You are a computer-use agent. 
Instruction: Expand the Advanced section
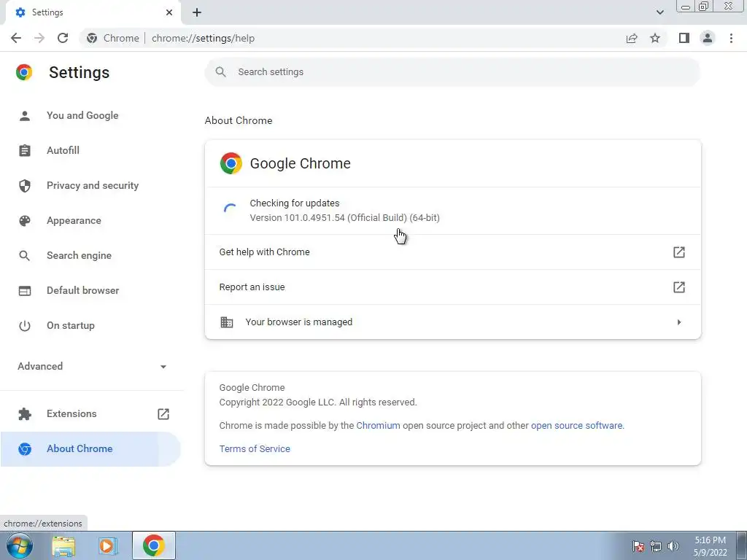[x=92, y=366]
